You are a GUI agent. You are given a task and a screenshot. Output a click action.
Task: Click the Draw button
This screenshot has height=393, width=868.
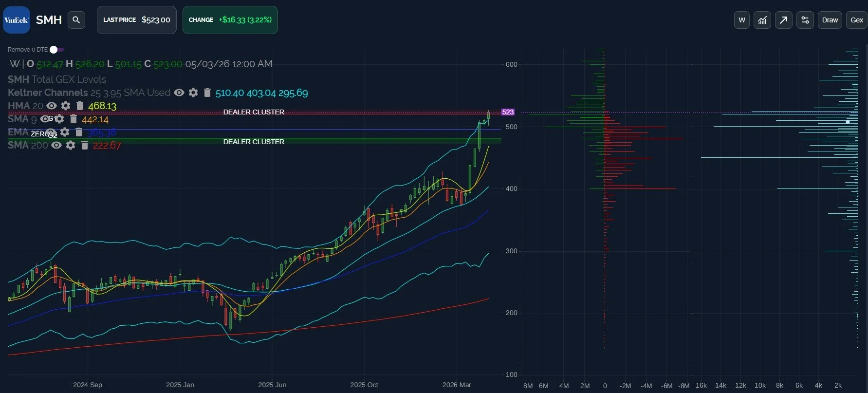tap(830, 20)
